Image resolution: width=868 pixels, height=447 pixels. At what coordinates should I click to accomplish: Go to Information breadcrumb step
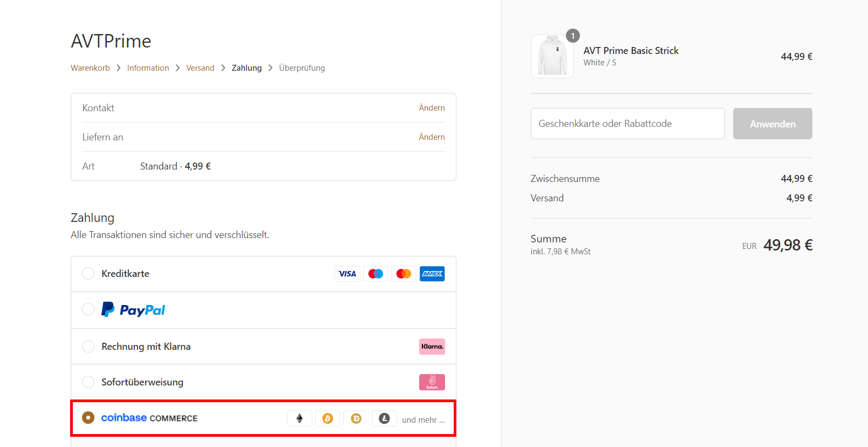coord(148,68)
